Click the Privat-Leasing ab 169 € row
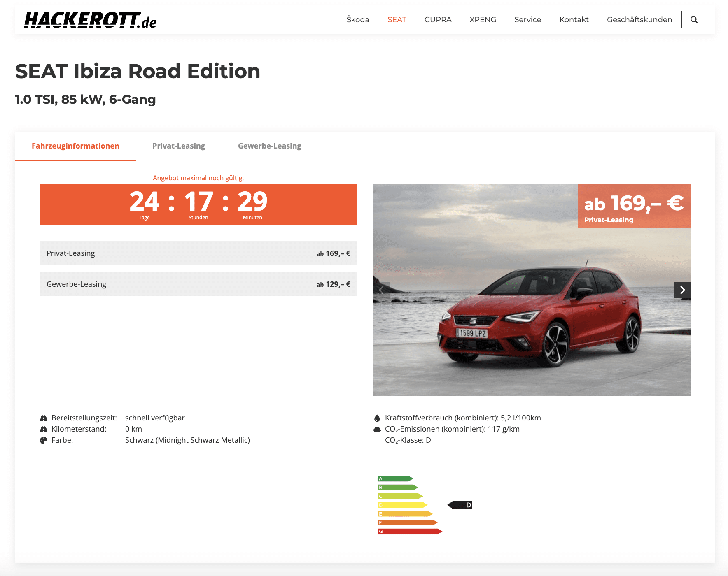Viewport: 728px width, 576px height. coord(198,253)
